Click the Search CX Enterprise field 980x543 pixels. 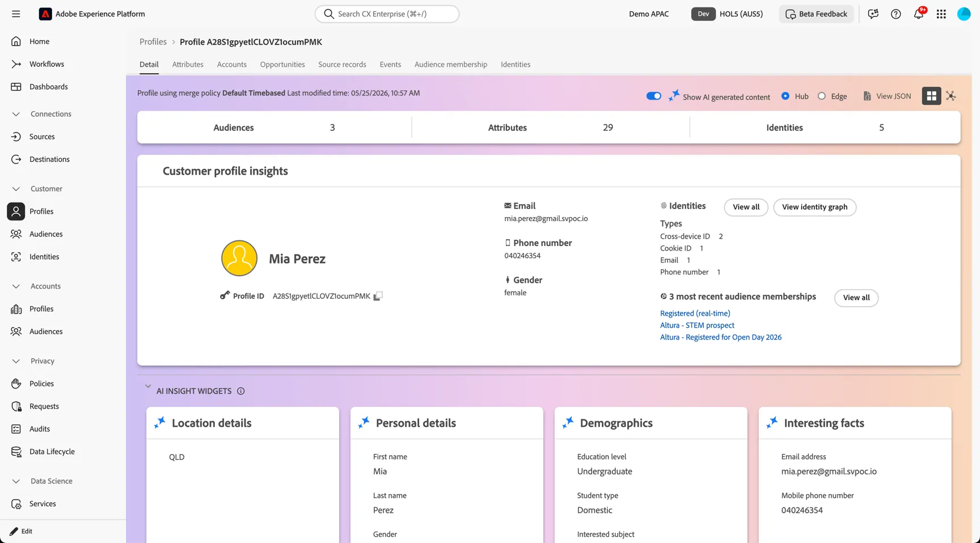387,14
